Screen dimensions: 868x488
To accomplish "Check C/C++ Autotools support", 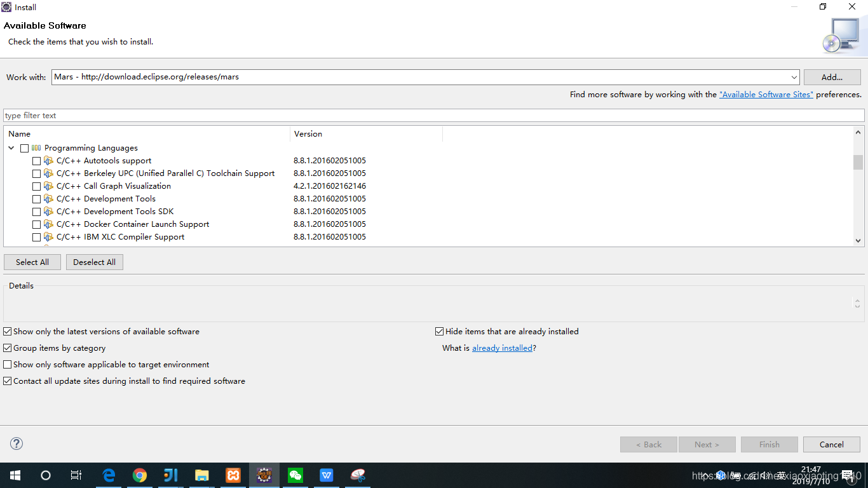I will (36, 161).
